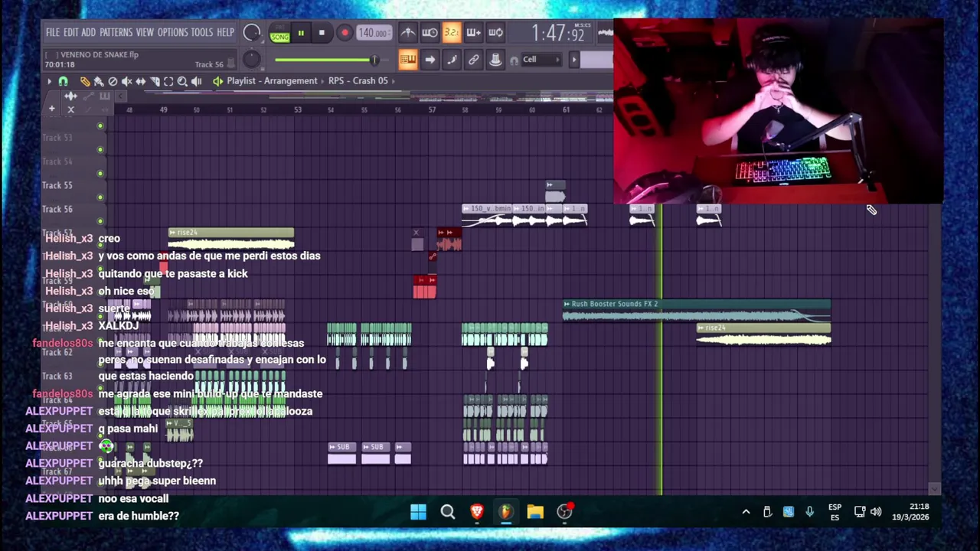Toggle microphone icon in system tray
Viewport: 980px width, 551px height.
click(809, 511)
